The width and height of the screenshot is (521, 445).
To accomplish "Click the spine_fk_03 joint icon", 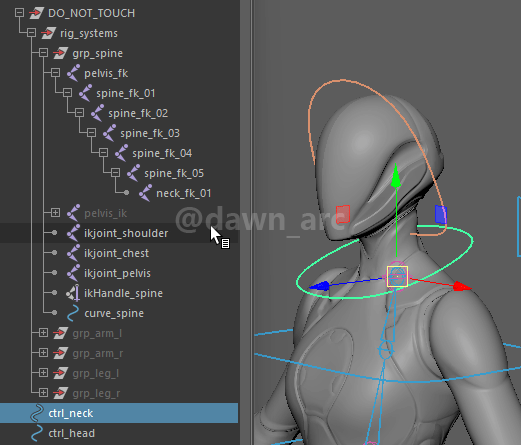I will tap(109, 133).
